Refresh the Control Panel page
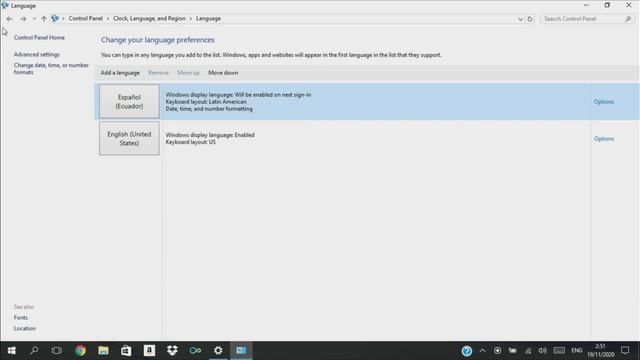 (x=530, y=19)
